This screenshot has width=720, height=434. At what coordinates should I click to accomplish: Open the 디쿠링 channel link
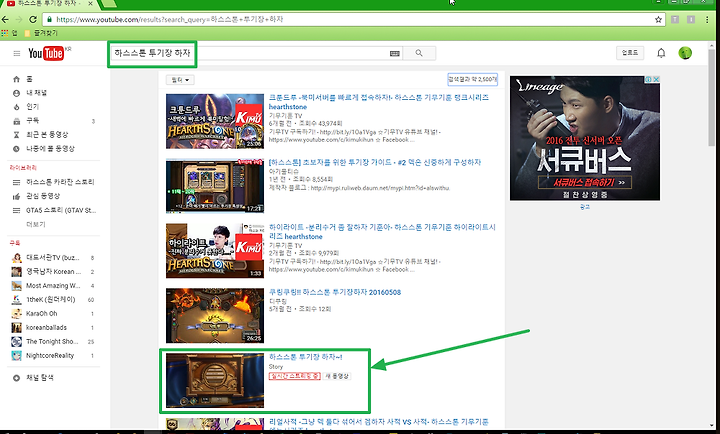(277, 301)
